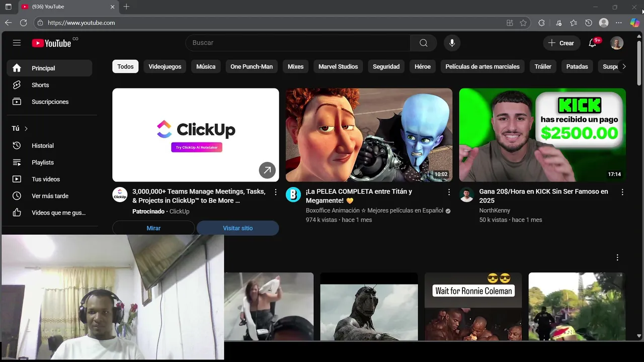644x362 pixels.
Task: Open Historial in the sidebar
Action: pyautogui.click(x=49, y=145)
